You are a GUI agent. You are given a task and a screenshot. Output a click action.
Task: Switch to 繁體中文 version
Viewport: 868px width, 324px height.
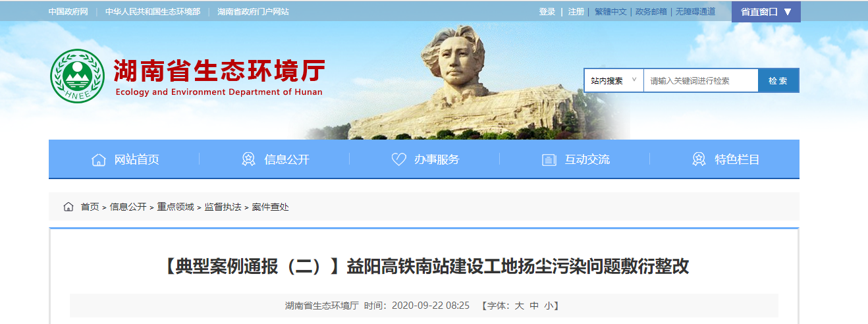tap(610, 12)
